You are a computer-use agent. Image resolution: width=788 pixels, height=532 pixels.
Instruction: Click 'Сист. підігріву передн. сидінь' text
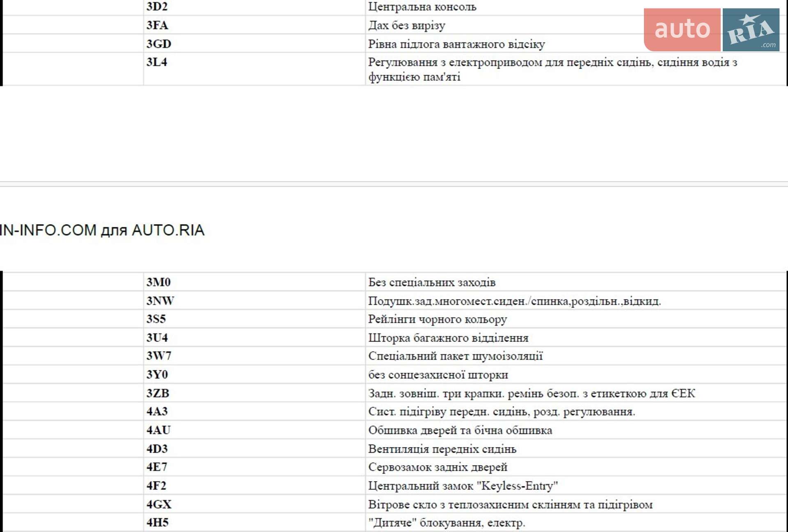click(502, 412)
